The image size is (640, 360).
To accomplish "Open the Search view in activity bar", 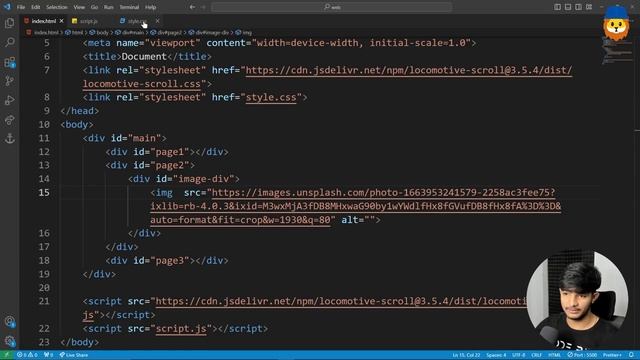I will click(9, 42).
